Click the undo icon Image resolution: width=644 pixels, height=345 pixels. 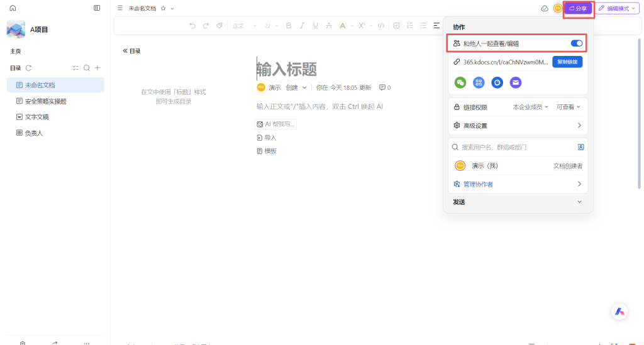point(192,25)
